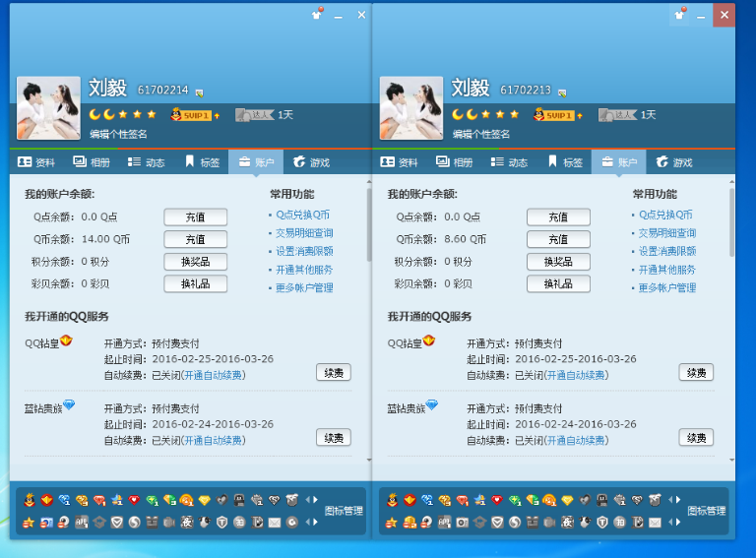Open the skin shirt icon in window 61702214's title bar
Screen dimensions: 756x558
317,14
